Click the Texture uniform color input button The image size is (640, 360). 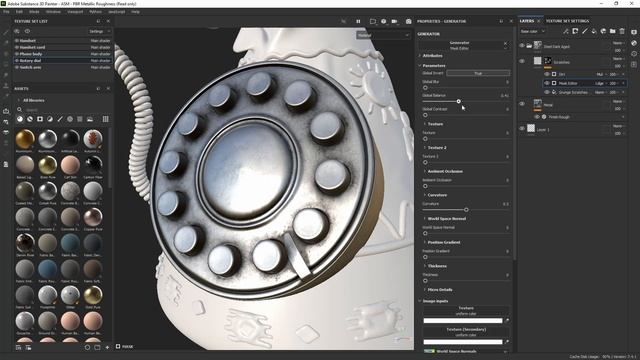click(x=466, y=311)
